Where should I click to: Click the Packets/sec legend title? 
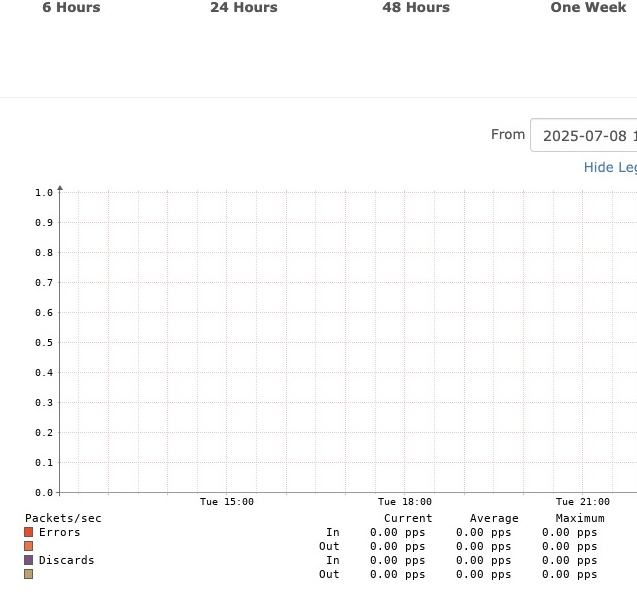tap(63, 519)
